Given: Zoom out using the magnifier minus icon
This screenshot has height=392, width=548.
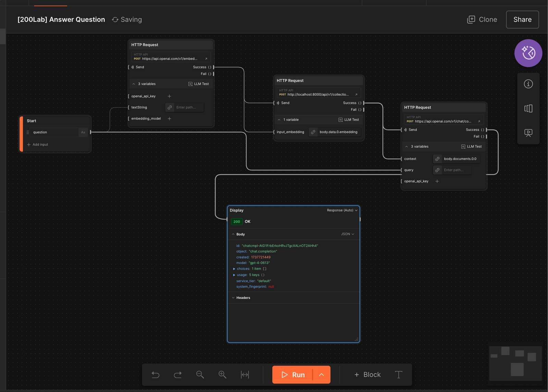Looking at the screenshot, I should (x=200, y=375).
